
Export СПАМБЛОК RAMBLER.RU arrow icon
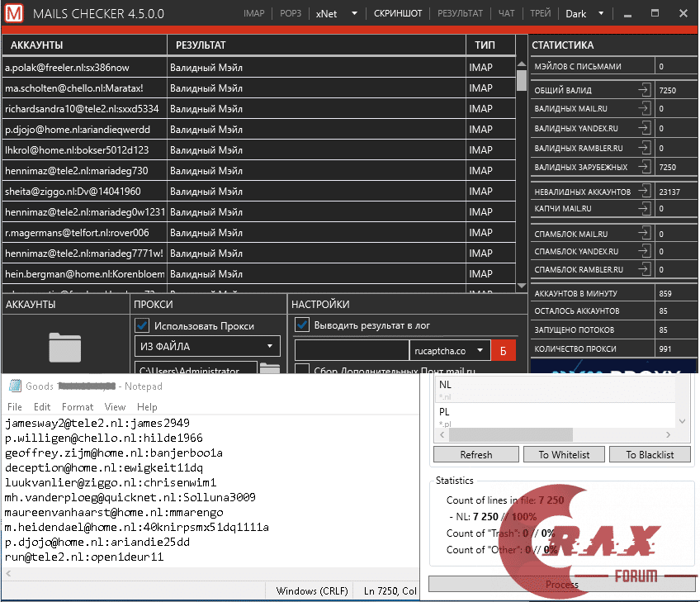click(644, 269)
